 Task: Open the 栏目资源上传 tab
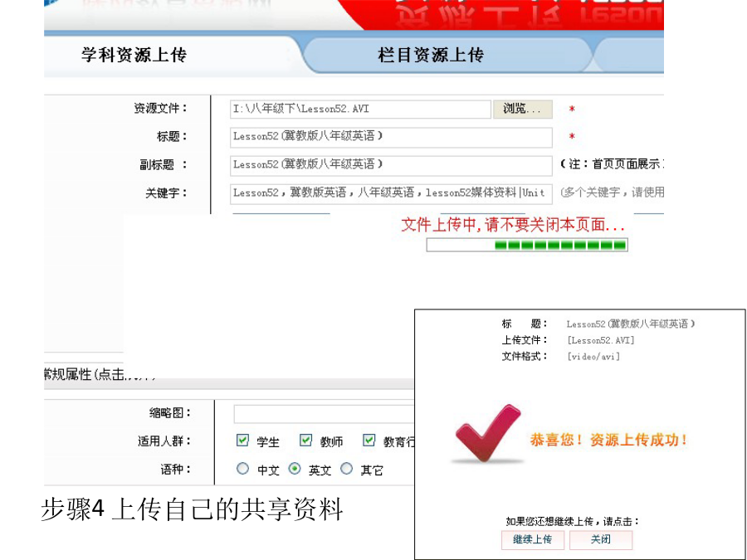coord(431,56)
